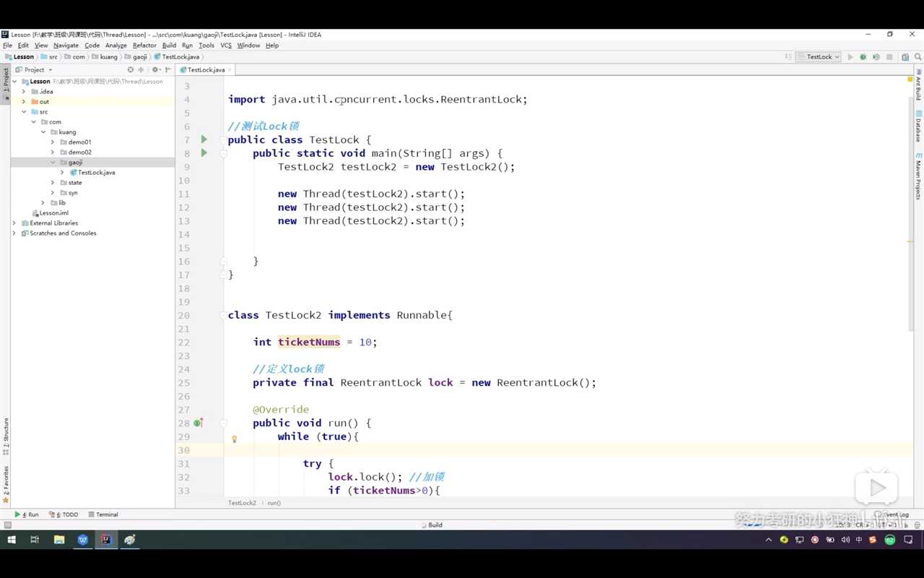Expand the out folder

tap(24, 102)
